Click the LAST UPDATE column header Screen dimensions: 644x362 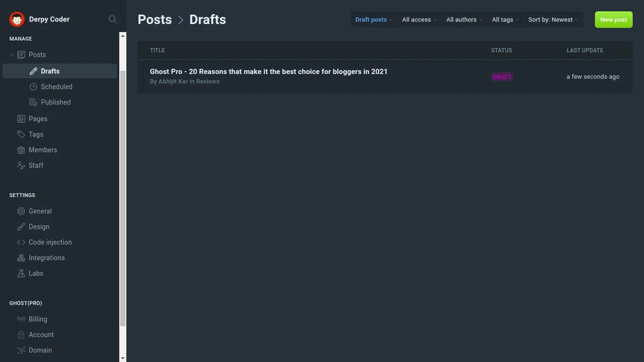tap(585, 50)
